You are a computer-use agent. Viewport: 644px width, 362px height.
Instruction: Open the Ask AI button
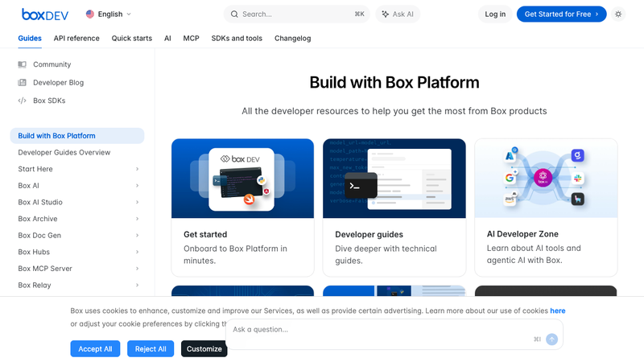pyautogui.click(x=398, y=14)
